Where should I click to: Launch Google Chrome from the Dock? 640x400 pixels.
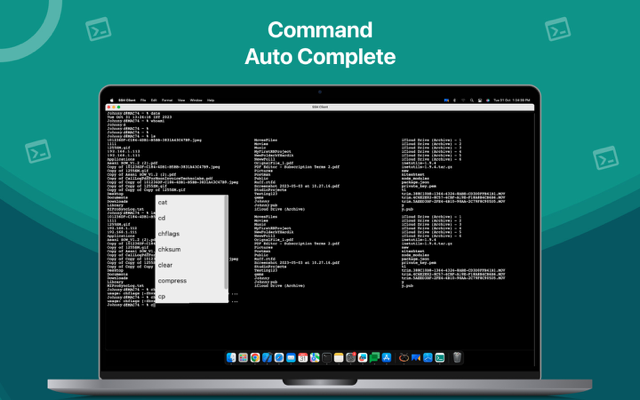pyautogui.click(x=255, y=357)
